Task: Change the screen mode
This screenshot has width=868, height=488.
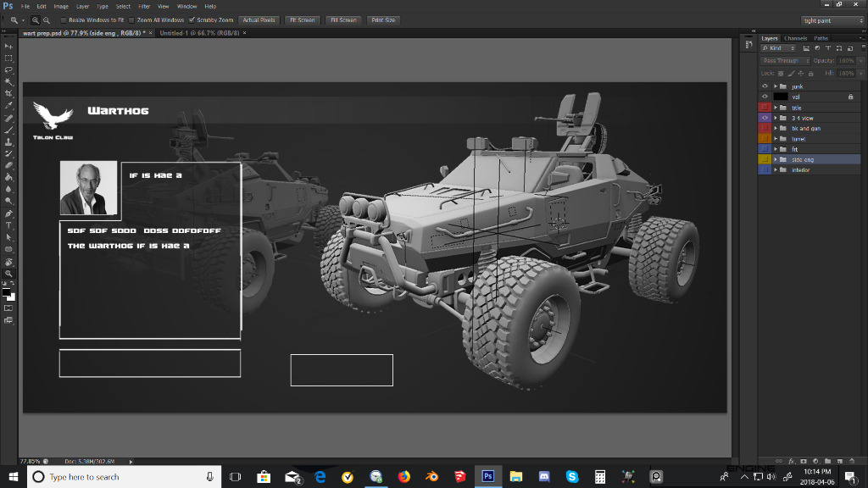Action: pos(8,319)
